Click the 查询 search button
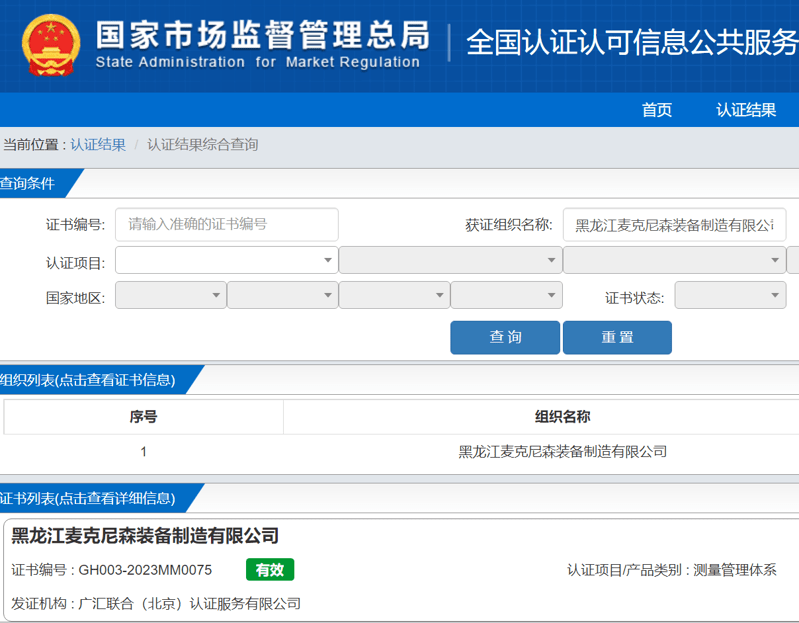 [x=505, y=337]
